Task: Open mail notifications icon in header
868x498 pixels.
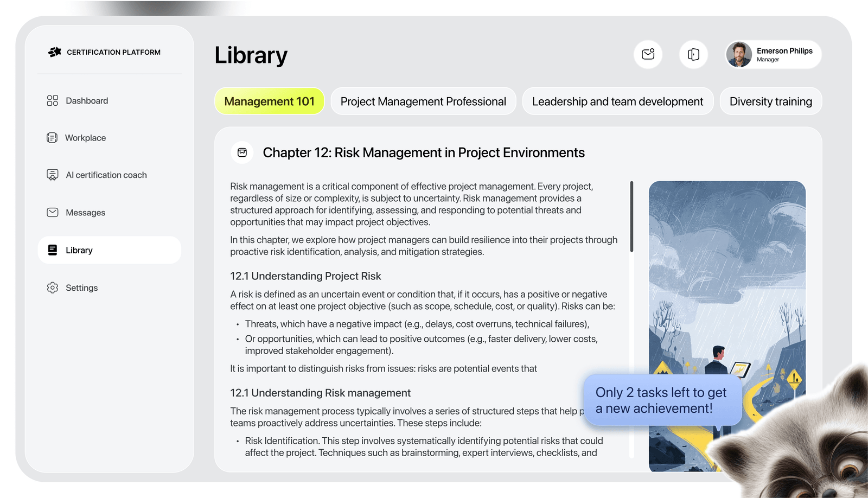Action: click(648, 54)
